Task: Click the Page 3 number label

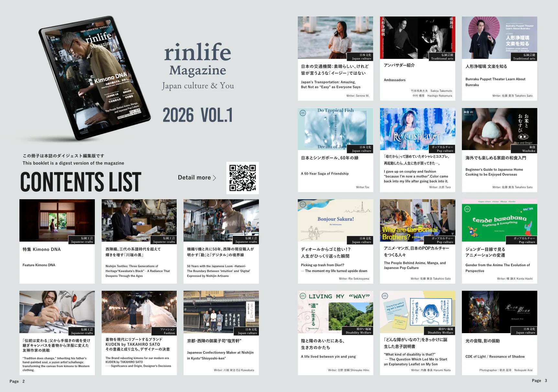Action: click(539, 381)
